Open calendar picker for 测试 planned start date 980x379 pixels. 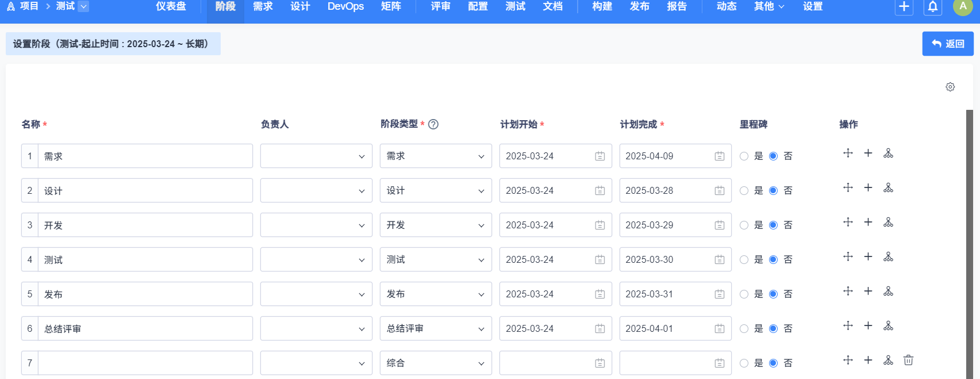(x=599, y=259)
